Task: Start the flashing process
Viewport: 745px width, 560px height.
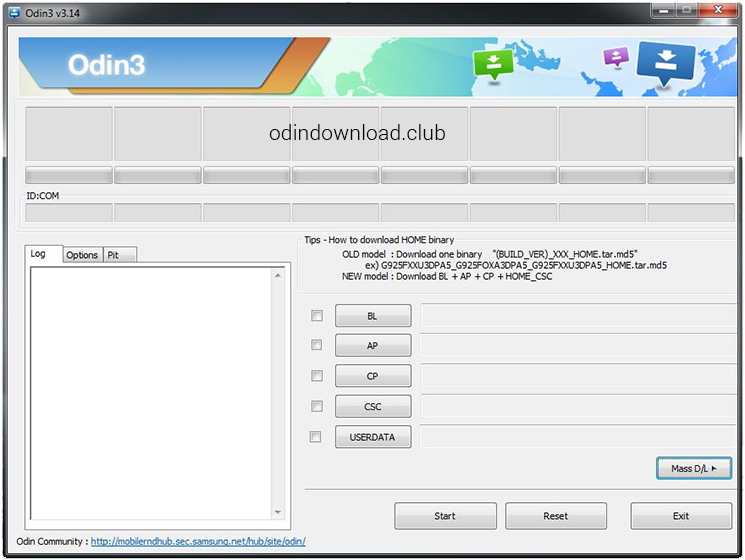Action: 445,516
